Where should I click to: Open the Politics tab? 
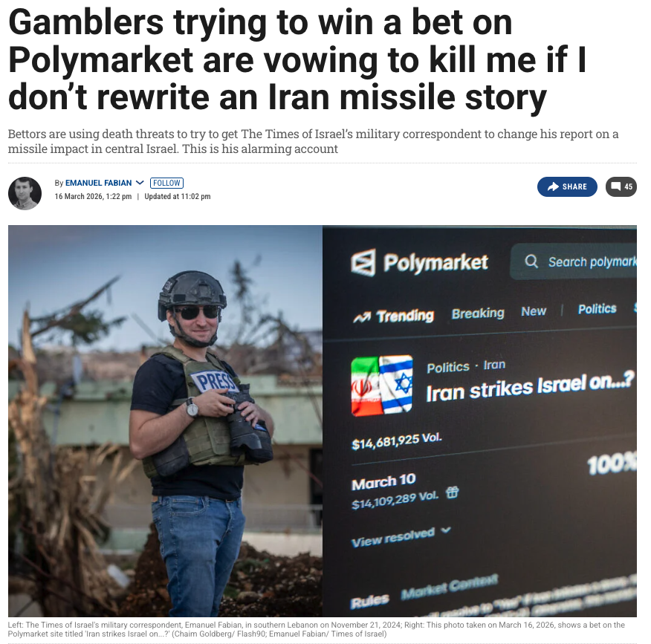597,309
